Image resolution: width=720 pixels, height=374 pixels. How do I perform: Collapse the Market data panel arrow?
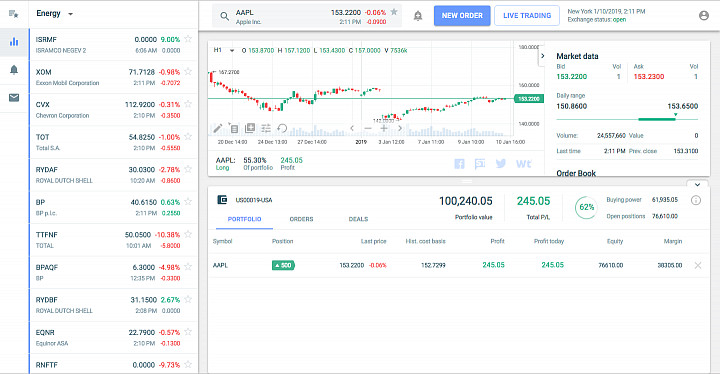(x=542, y=56)
